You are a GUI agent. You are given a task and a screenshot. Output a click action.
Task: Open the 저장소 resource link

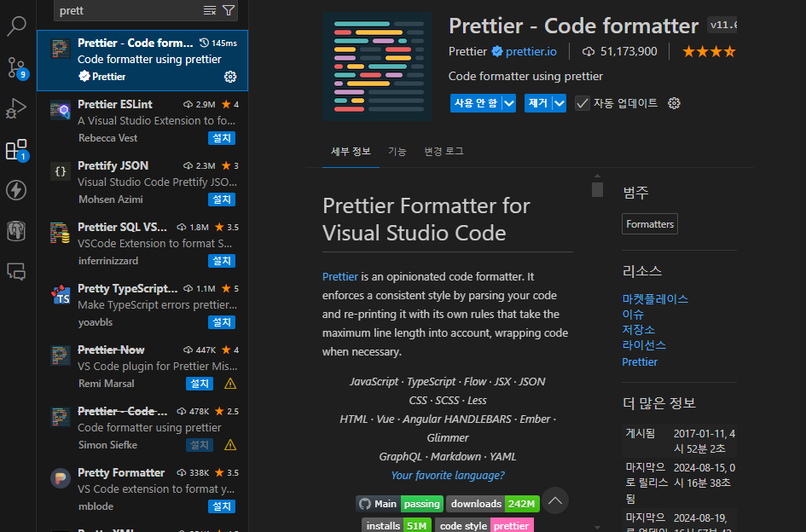pos(639,329)
